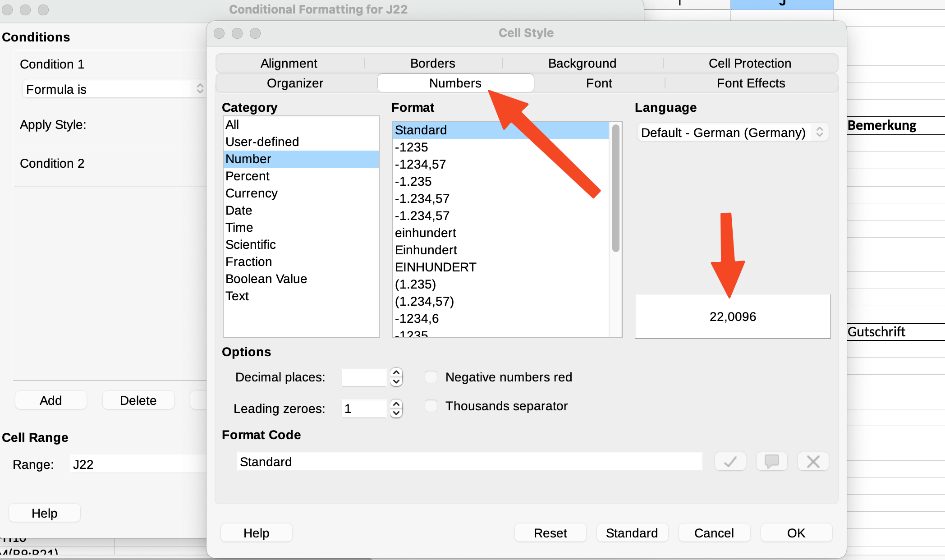Select Currency in the Category list
This screenshot has width=945, height=560.
click(x=252, y=193)
